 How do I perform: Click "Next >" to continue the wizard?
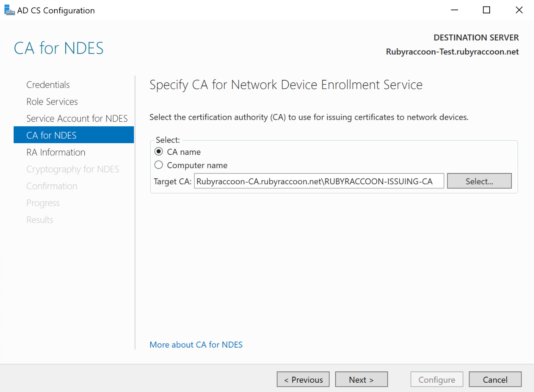pos(361,379)
